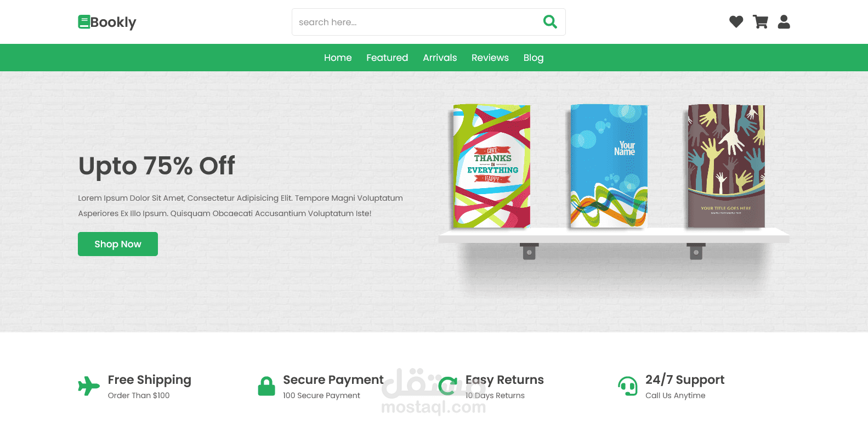Click the 24/7 Support headset icon
Viewport: 868px width, 425px height.
pos(628,386)
